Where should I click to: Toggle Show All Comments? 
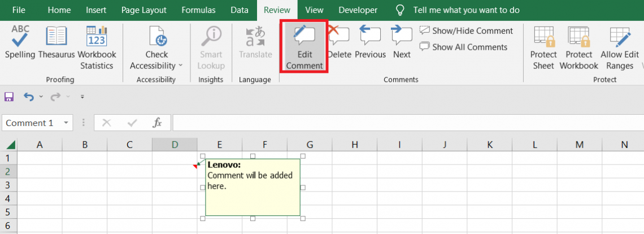click(x=463, y=47)
